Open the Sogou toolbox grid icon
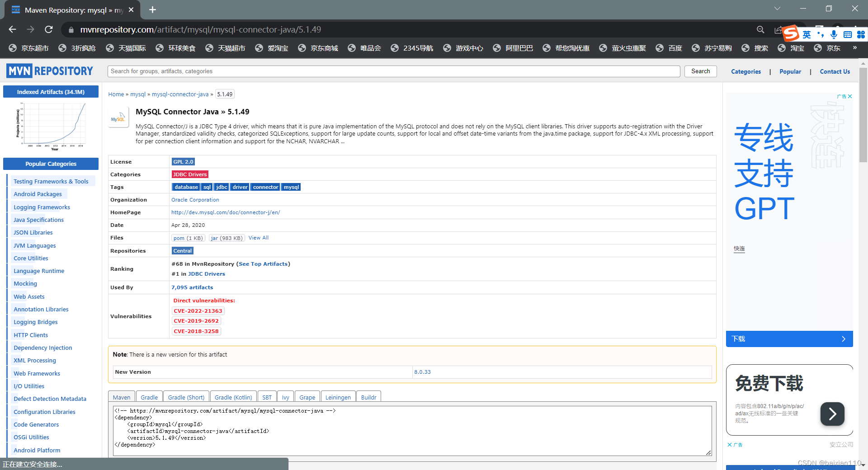This screenshot has width=868, height=470. [x=861, y=35]
